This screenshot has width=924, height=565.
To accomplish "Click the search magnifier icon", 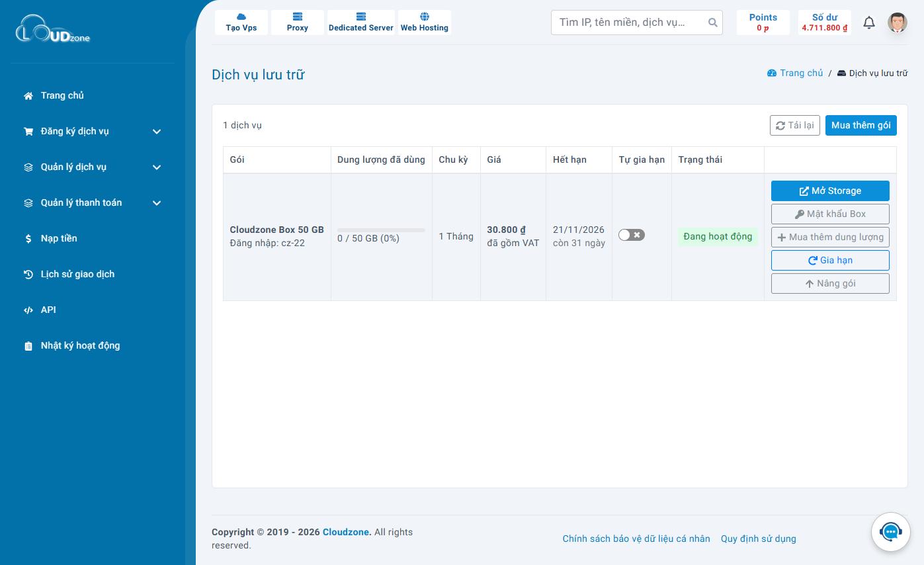I will 712,22.
